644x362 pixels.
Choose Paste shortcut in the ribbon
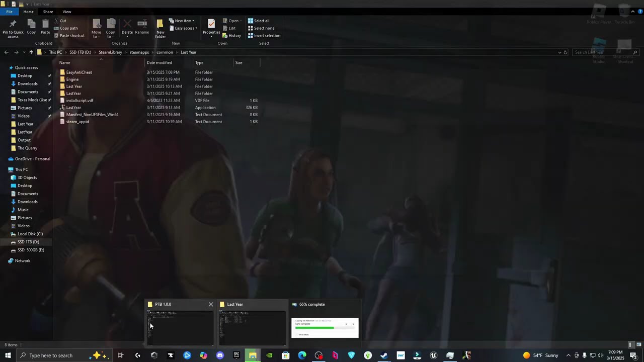68,36
